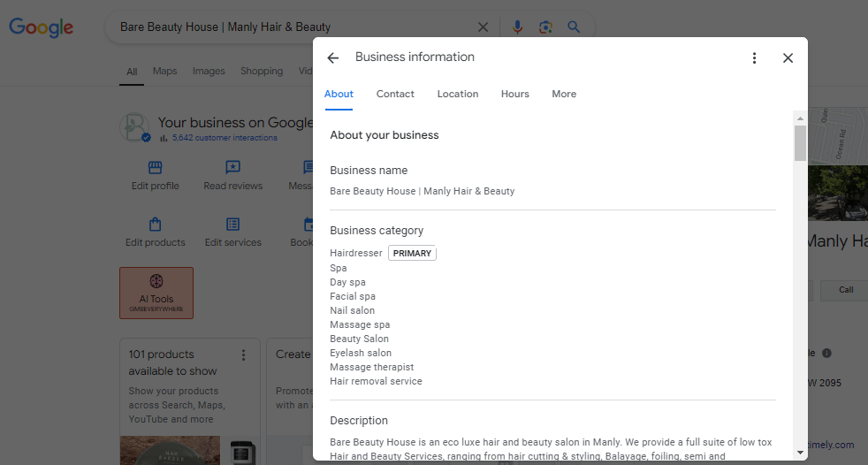Click the Business category heading
The image size is (868, 465).
[377, 230]
